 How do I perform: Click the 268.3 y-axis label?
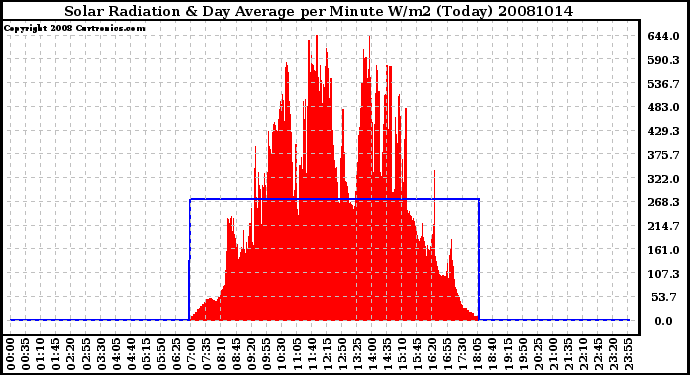coord(663,202)
